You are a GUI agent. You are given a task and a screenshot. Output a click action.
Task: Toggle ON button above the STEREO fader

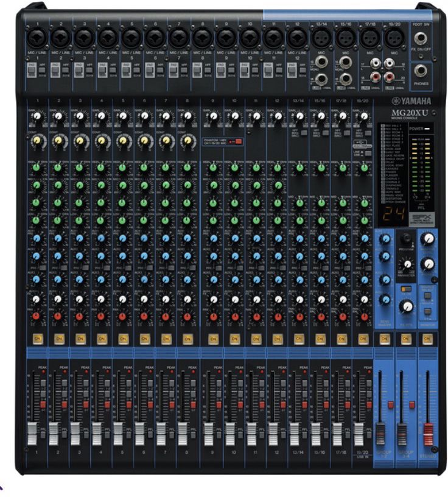pos(427,339)
